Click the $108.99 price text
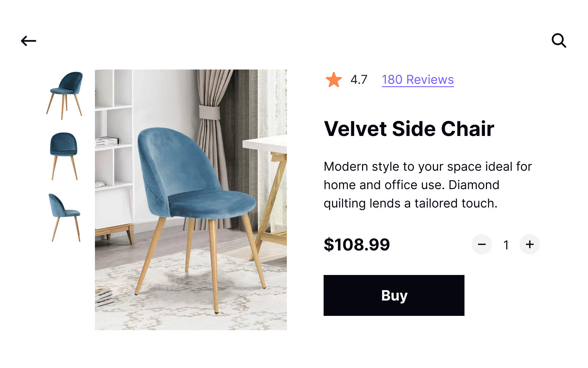Viewport: 588px width, 368px height. (x=357, y=245)
